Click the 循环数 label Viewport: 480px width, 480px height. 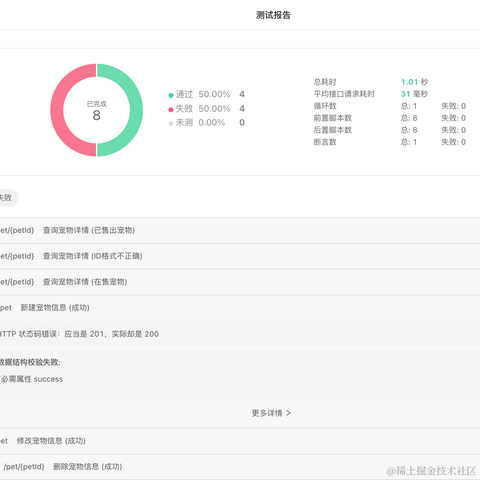coord(325,106)
